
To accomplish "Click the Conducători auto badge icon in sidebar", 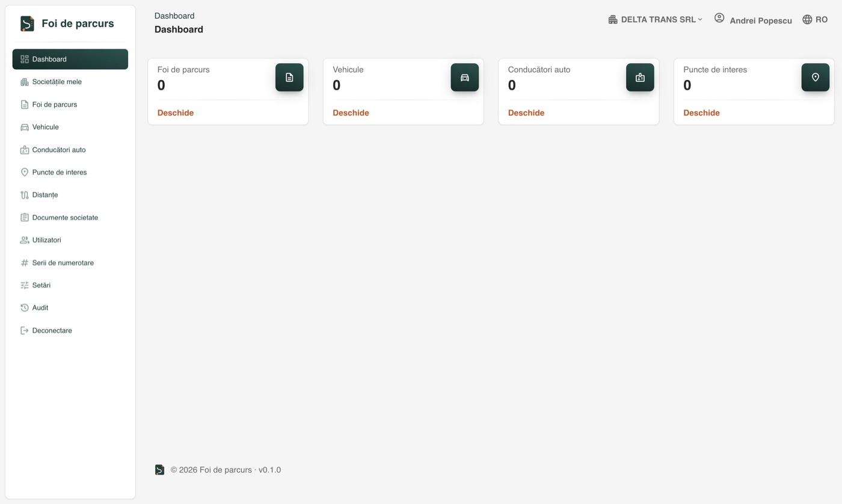I will [x=25, y=150].
